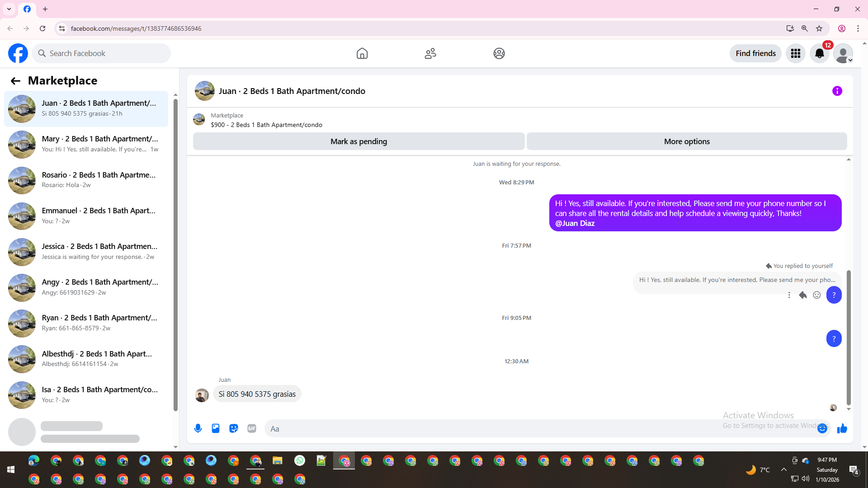Open Facebook notifications bell

click(x=819, y=53)
